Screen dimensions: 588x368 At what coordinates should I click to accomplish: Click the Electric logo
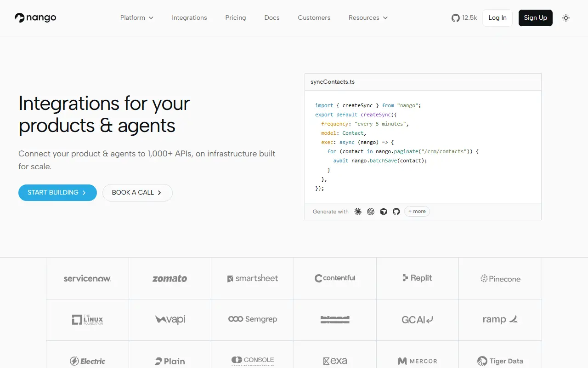click(87, 361)
